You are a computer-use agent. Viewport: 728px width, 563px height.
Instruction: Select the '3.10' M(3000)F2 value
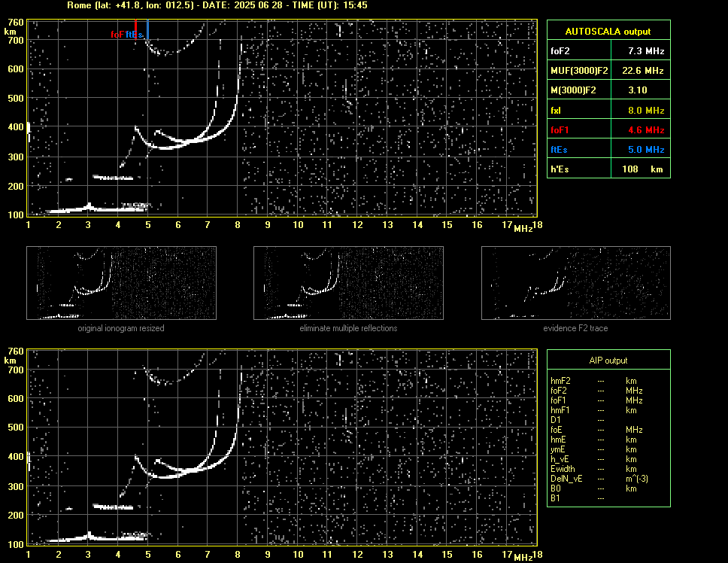[x=638, y=90]
